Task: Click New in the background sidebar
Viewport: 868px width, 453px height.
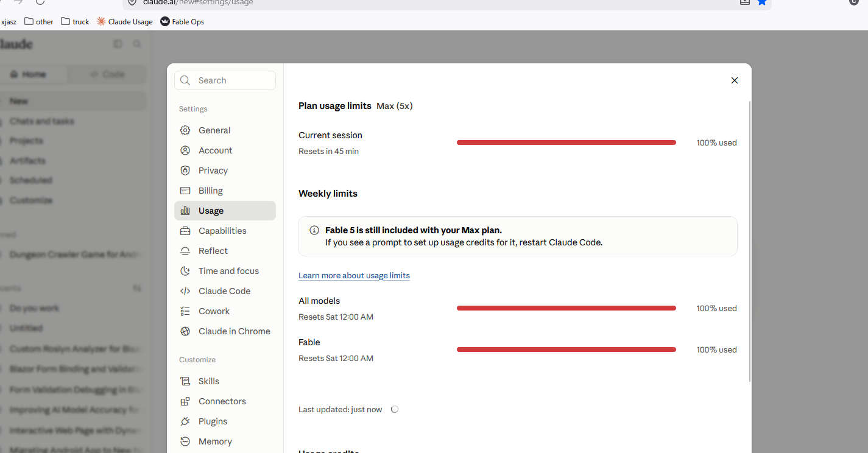Action: pos(73,101)
